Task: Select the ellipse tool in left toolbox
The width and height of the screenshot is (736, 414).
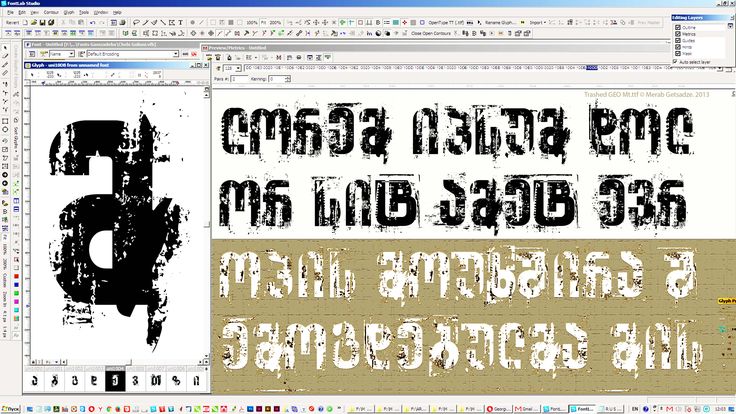Action: tap(5, 130)
